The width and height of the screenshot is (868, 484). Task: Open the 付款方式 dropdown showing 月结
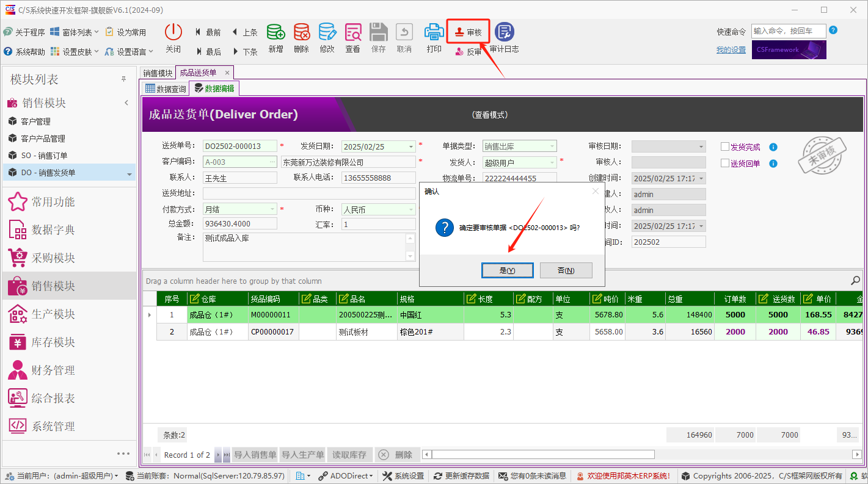(x=272, y=209)
